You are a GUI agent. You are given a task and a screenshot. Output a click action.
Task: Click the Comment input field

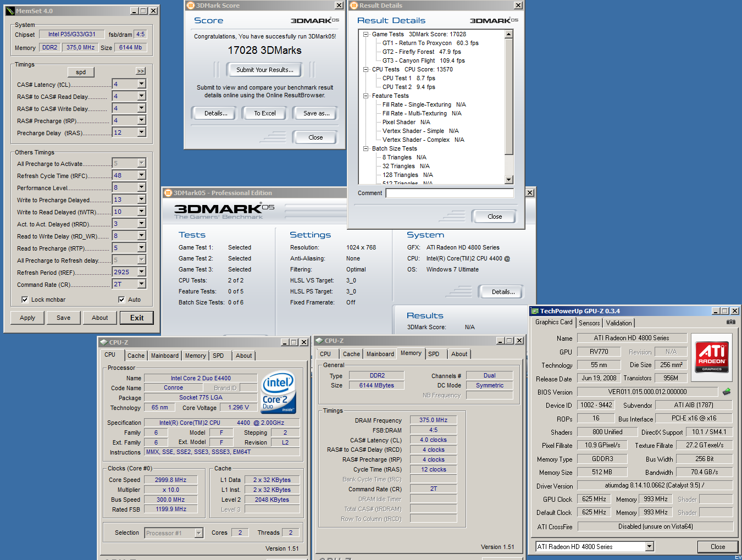tap(450, 193)
